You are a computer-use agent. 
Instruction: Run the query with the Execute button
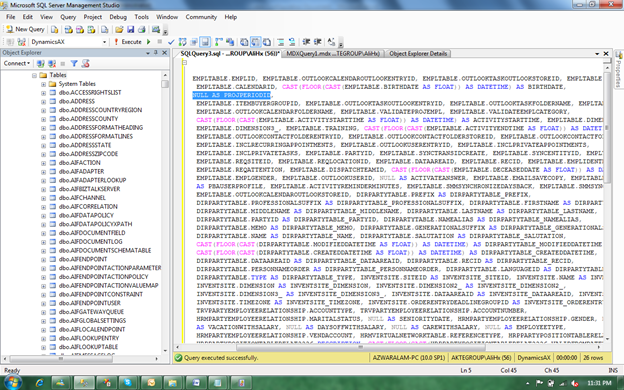(128, 42)
